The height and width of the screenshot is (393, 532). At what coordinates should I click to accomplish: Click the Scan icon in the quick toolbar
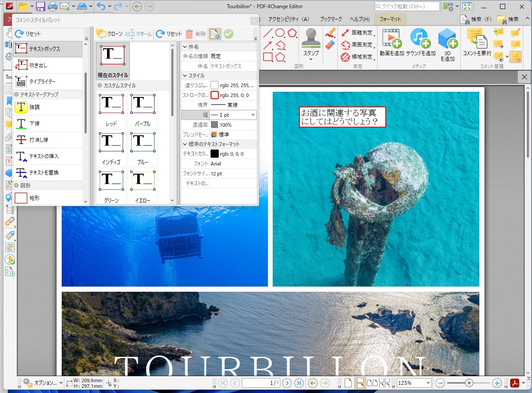tap(82, 6)
